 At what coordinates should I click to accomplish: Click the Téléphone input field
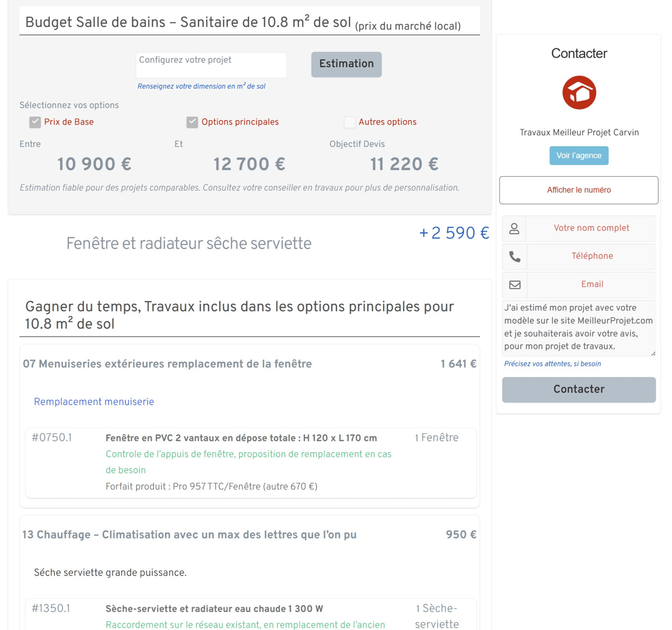pos(591,257)
